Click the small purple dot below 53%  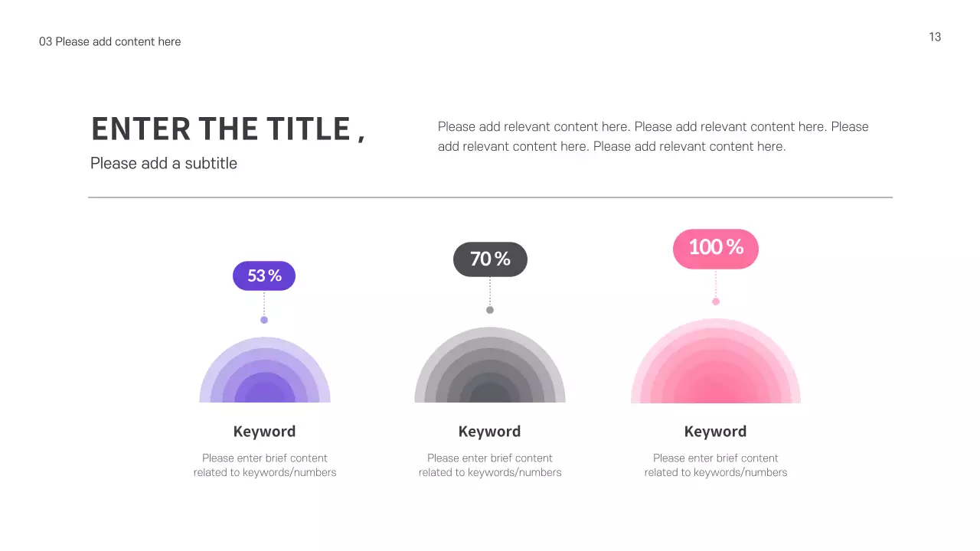[264, 320]
